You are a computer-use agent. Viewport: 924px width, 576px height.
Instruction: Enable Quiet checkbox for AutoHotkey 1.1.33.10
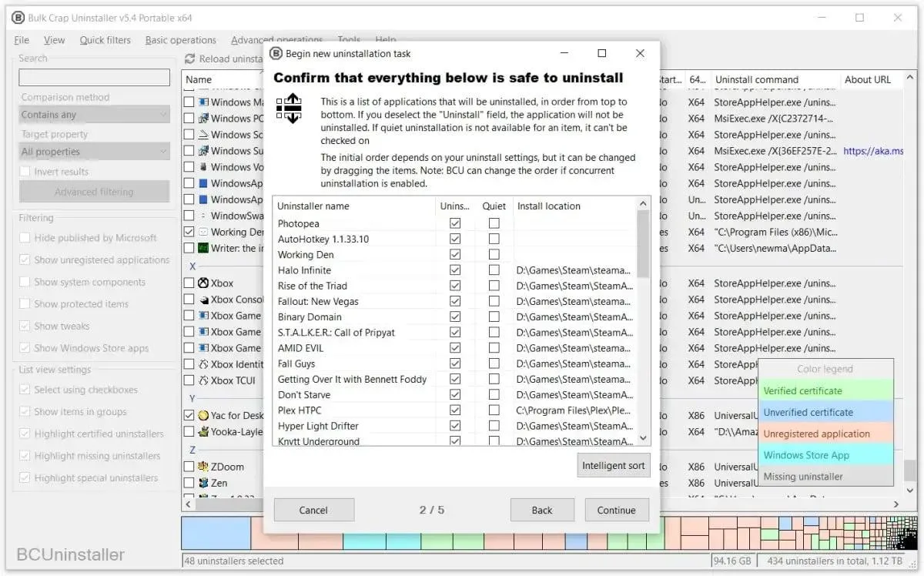point(494,239)
